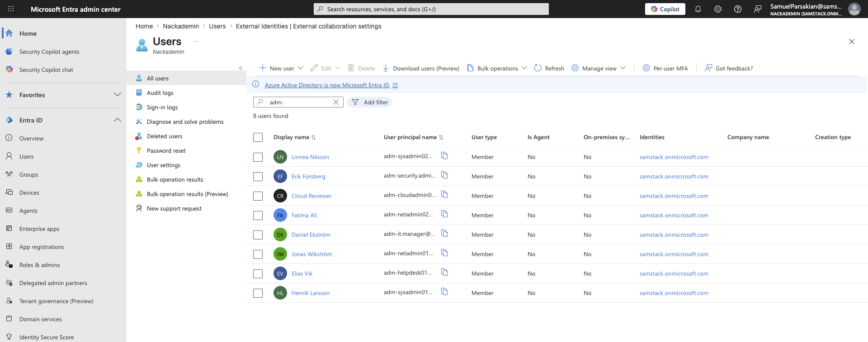Check the box for Linnea Nilsson

[258, 157]
